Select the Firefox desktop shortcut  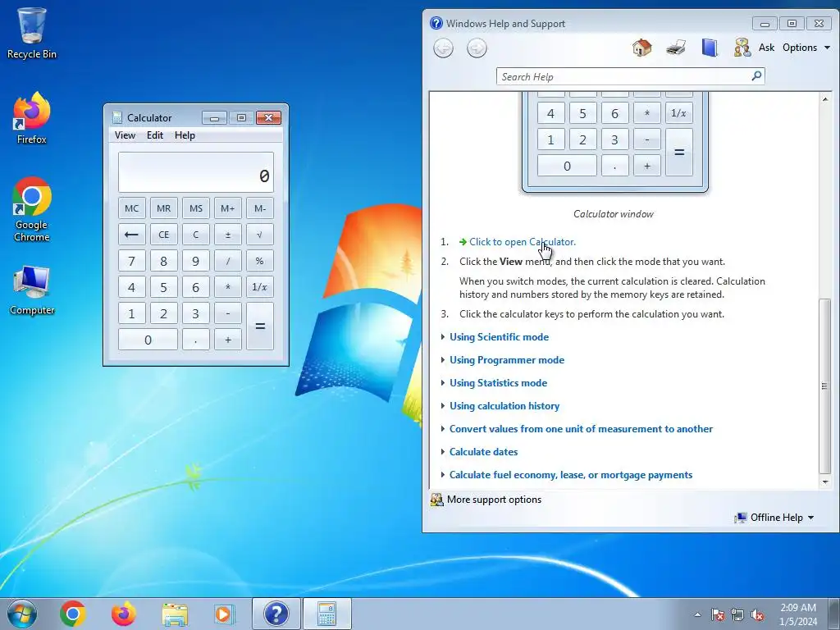click(32, 118)
